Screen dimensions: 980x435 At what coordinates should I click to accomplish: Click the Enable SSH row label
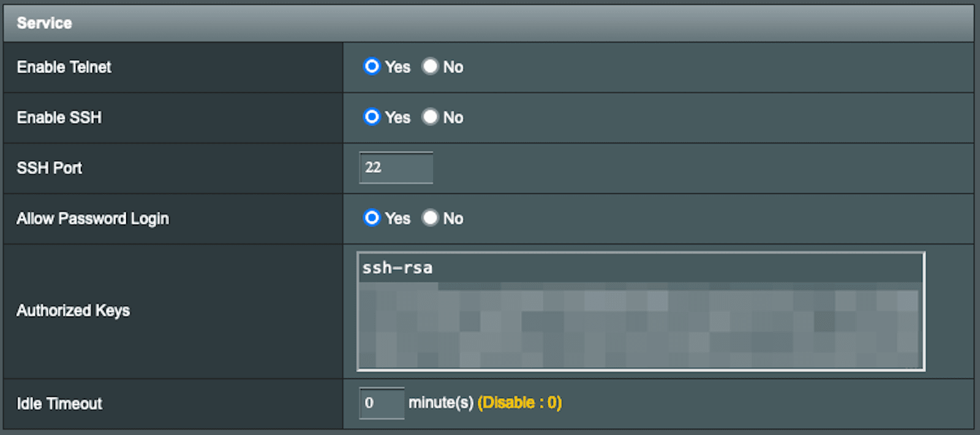58,117
